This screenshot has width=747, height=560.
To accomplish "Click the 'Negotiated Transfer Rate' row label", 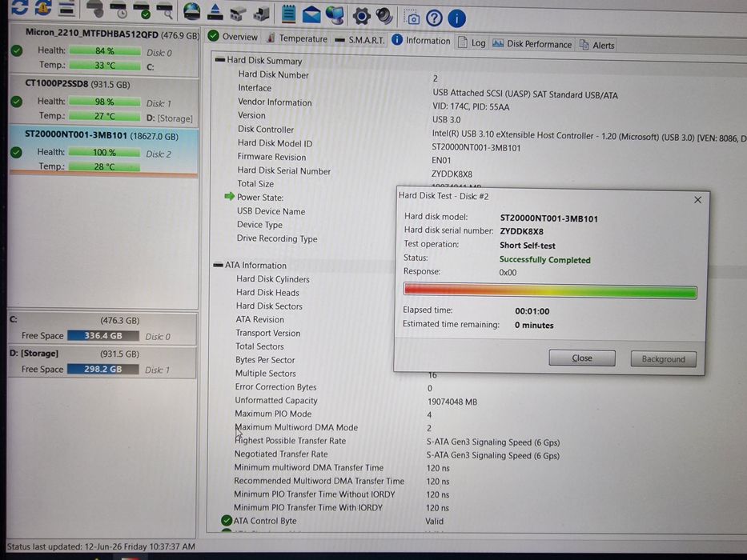I will (x=280, y=454).
